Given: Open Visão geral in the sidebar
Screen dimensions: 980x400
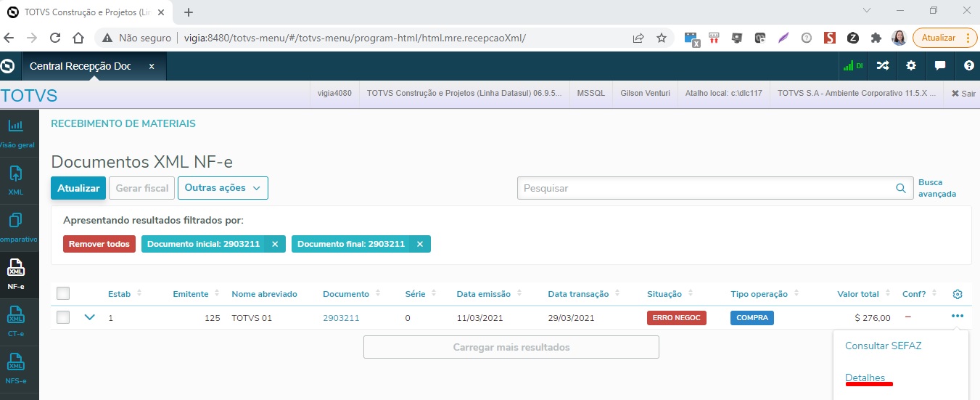Looking at the screenshot, I should [x=16, y=134].
